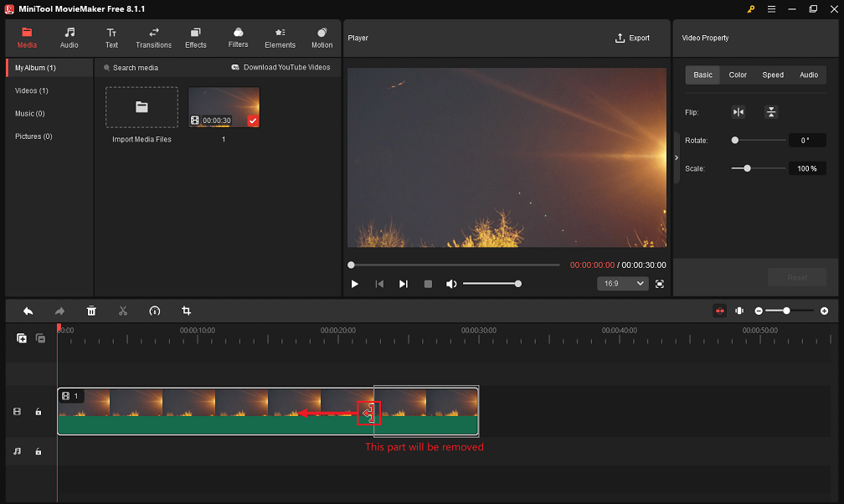Image resolution: width=844 pixels, height=504 pixels.
Task: Open the Media tab
Action: (x=27, y=39)
